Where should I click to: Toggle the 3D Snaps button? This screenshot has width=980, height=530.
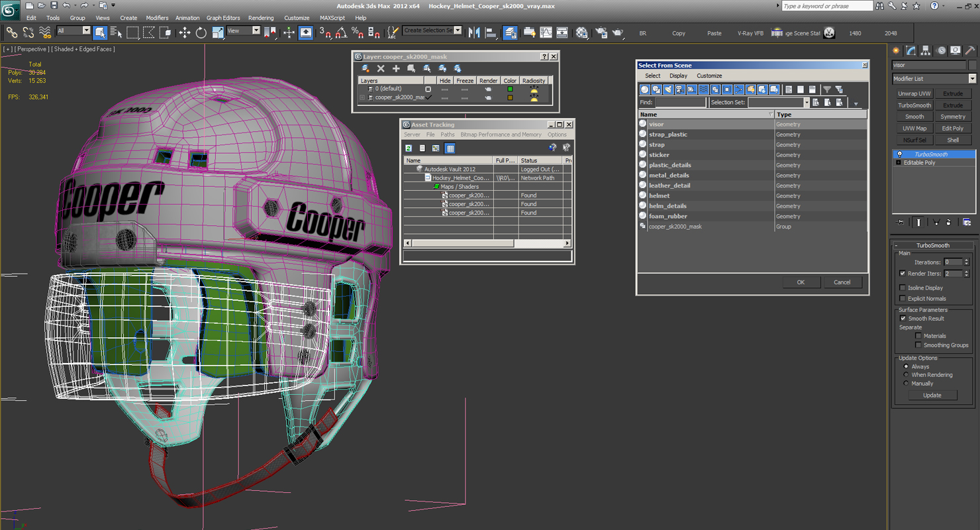coord(324,32)
